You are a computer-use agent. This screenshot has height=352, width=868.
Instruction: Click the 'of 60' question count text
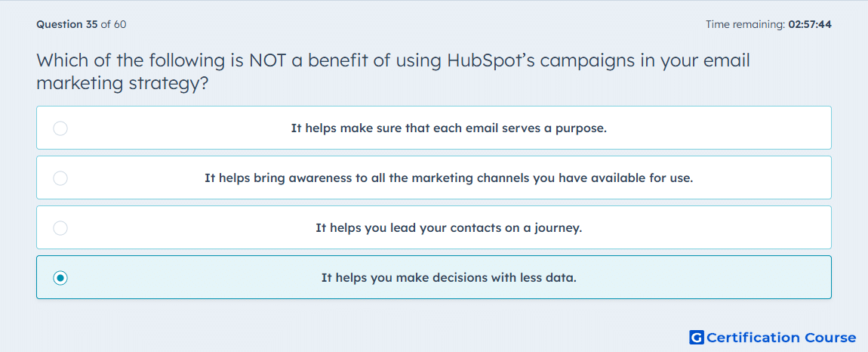coord(113,24)
